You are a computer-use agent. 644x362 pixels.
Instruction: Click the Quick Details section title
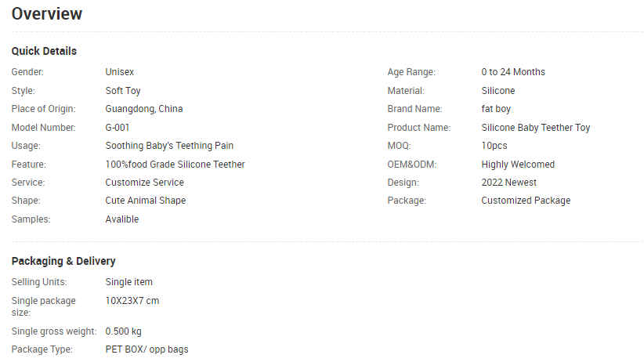point(44,51)
